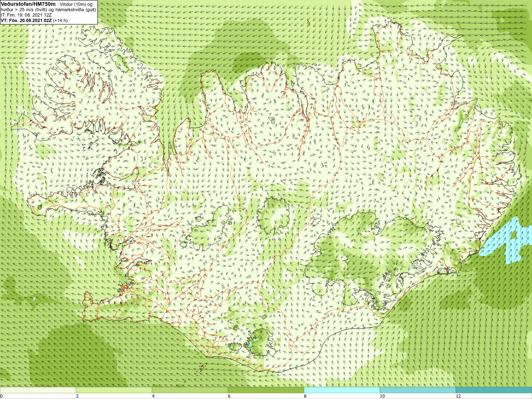Click the teal 10–12 scale swatch
Image resolution: width=532 pixels, height=399 pixels.
(418, 390)
